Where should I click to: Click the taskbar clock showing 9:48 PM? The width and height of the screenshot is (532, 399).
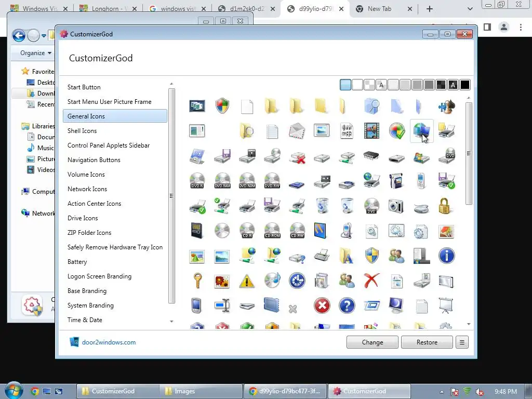pyautogui.click(x=506, y=392)
